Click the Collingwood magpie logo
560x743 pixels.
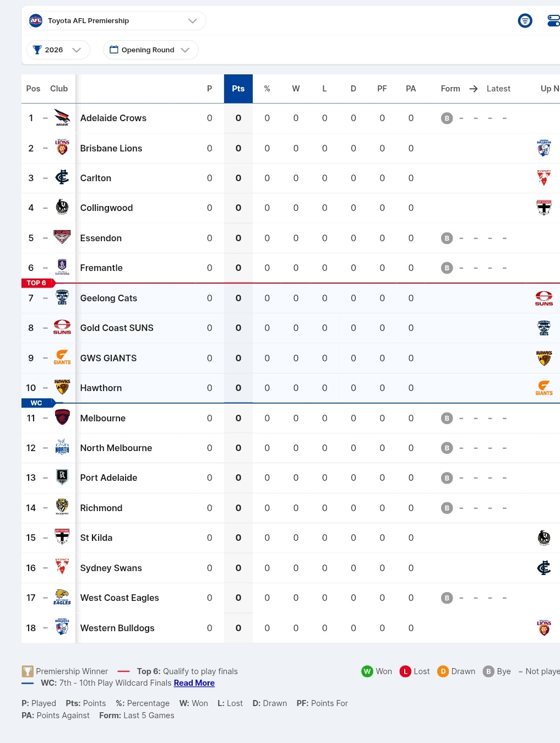62,208
